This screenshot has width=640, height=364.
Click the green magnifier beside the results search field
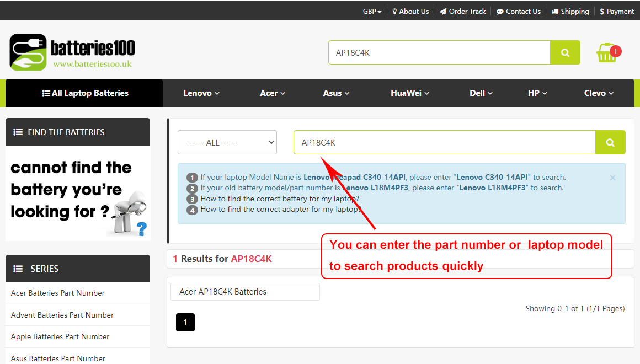[610, 142]
